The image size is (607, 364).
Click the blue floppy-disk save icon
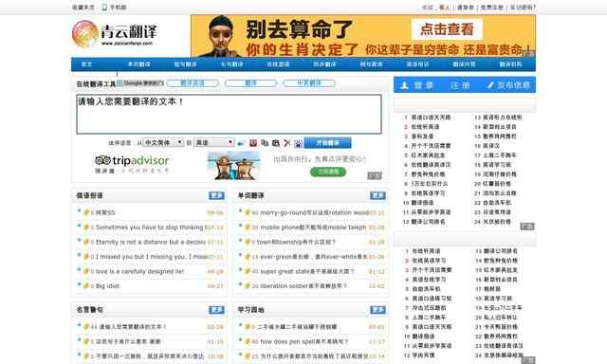point(298,143)
